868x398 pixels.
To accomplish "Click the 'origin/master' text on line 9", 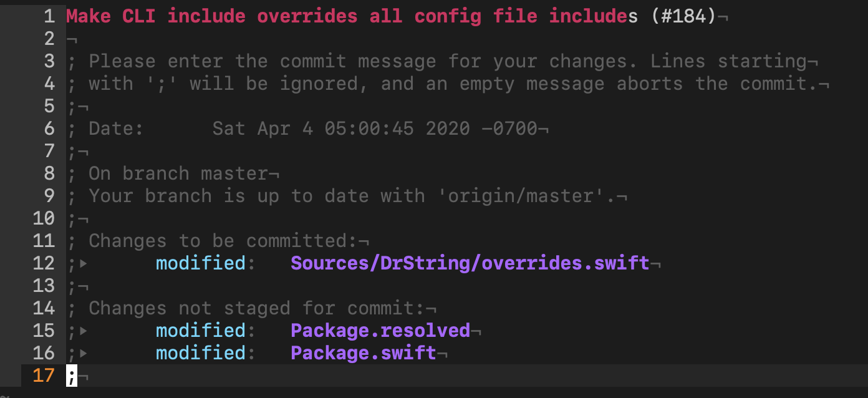I will (x=527, y=196).
